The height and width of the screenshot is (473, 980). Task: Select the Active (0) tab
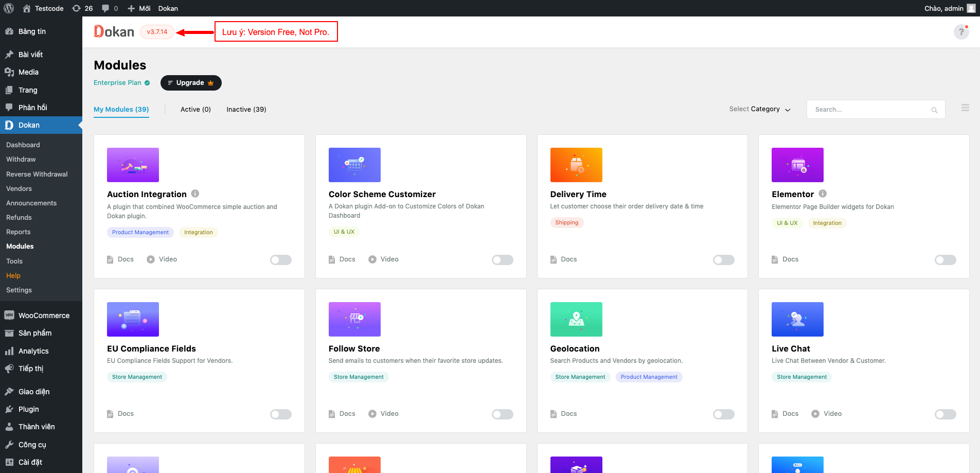pos(195,109)
